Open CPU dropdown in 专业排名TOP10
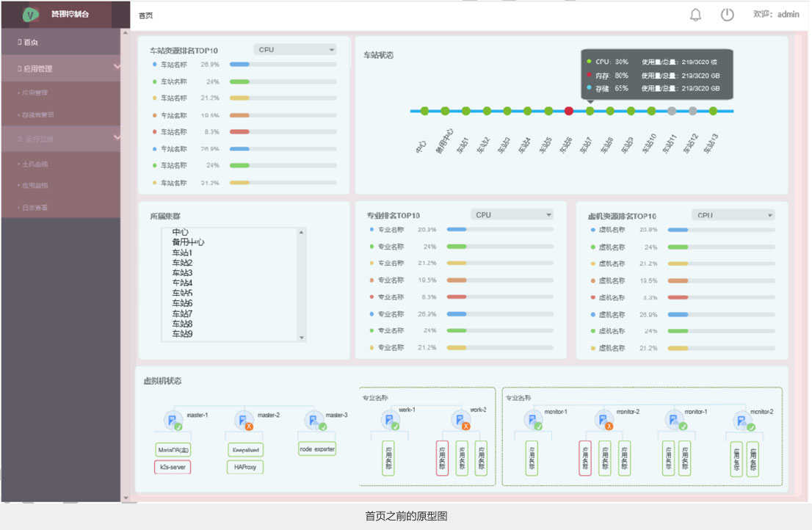Screen dimensions: 812x530 (512, 215)
